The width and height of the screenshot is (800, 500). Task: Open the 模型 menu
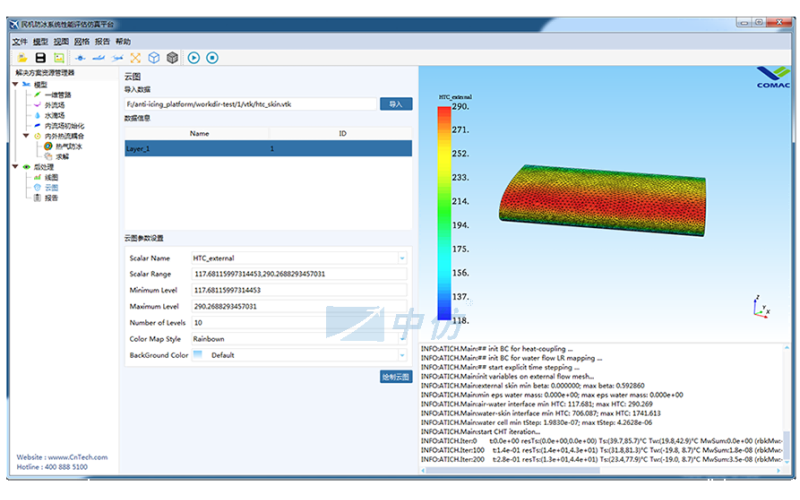pyautogui.click(x=40, y=41)
